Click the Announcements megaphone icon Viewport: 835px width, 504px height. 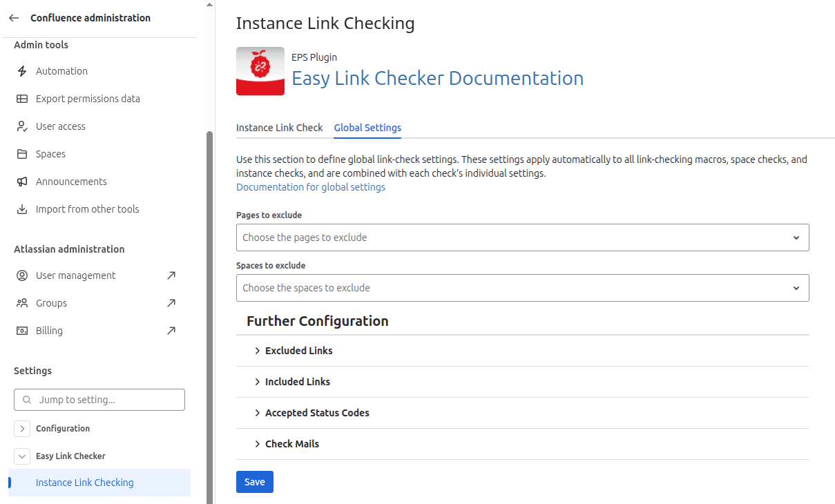(x=22, y=182)
